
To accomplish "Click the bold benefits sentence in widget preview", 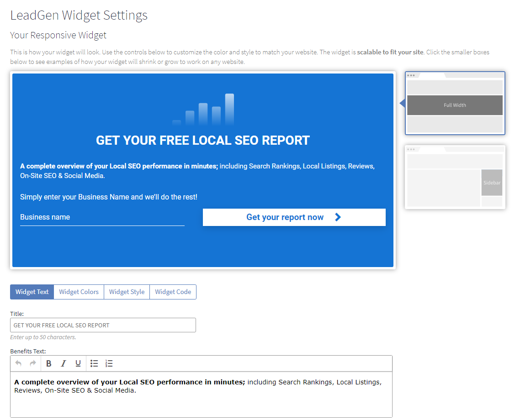I will point(119,166).
